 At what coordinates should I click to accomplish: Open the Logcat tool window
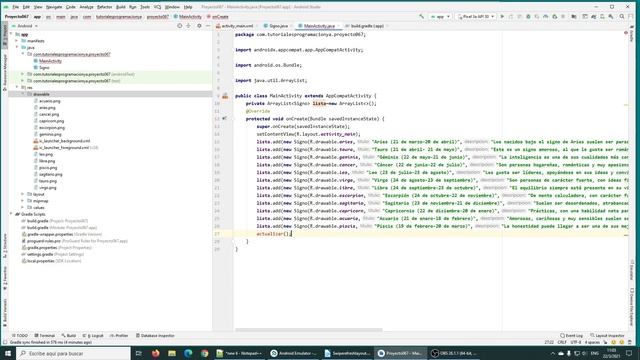point(93,336)
